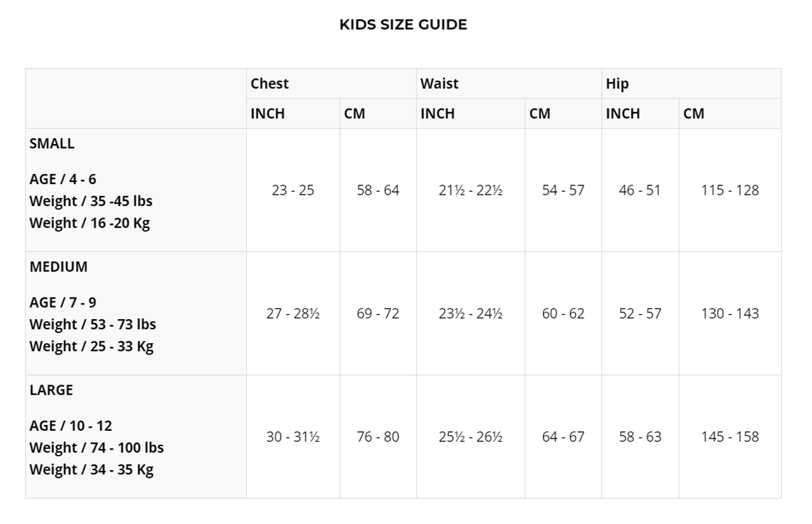The height and width of the screenshot is (524, 812).
Task: Click the CM subheader under Waist
Action: coord(540,114)
